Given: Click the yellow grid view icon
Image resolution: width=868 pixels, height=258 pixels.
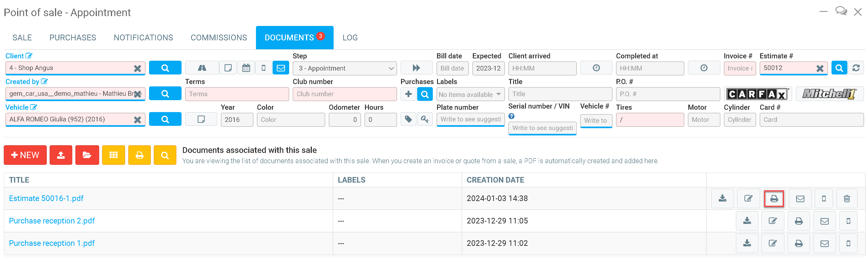Looking at the screenshot, I should point(113,155).
